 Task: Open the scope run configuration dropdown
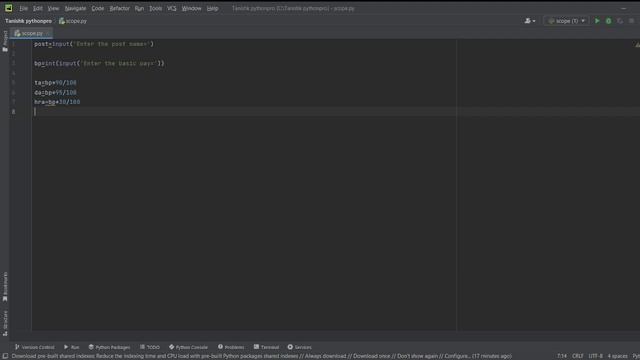567,21
